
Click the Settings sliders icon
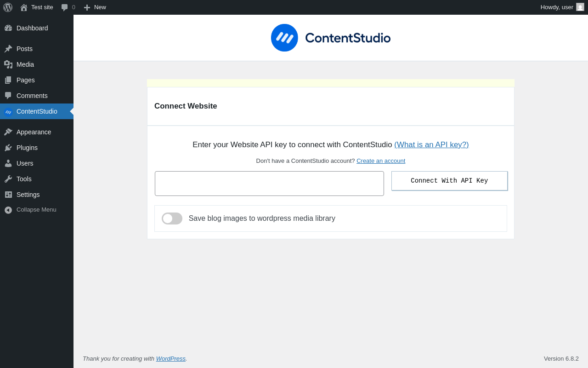coord(8,195)
